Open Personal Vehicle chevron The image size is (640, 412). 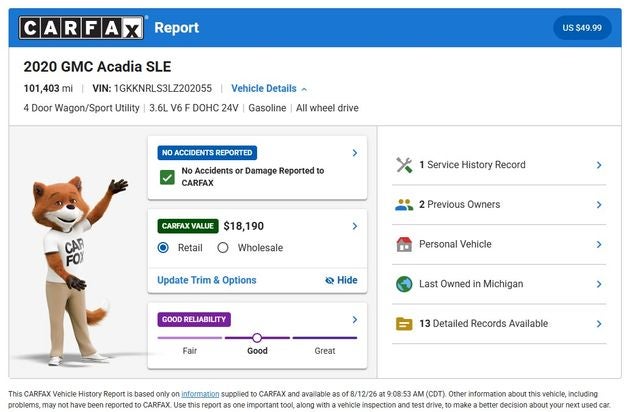599,244
